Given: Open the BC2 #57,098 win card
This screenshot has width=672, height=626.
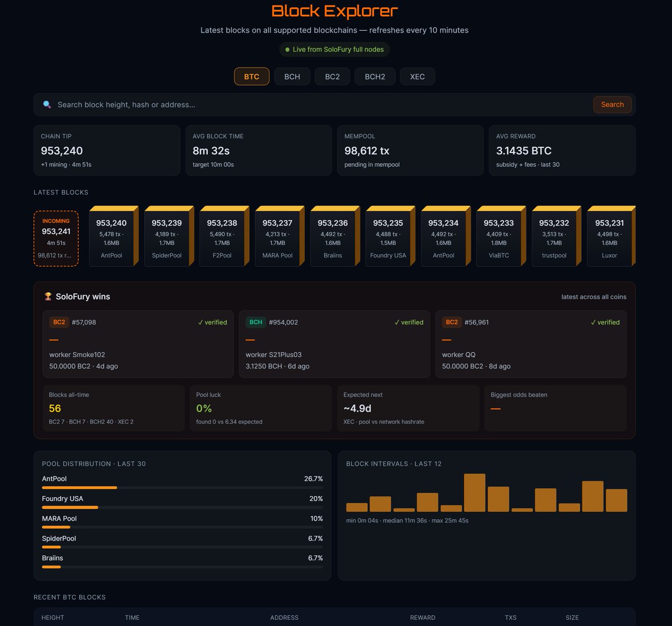Looking at the screenshot, I should click(138, 344).
